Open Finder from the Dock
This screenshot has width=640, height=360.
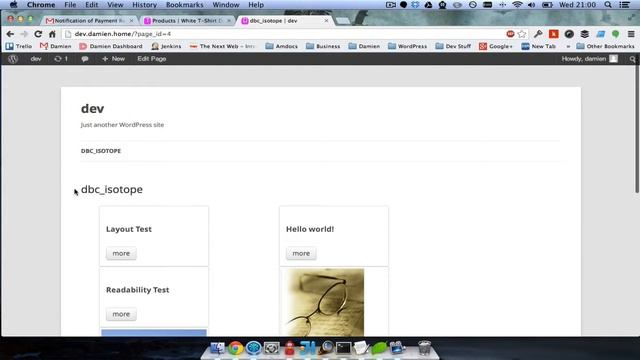217,348
